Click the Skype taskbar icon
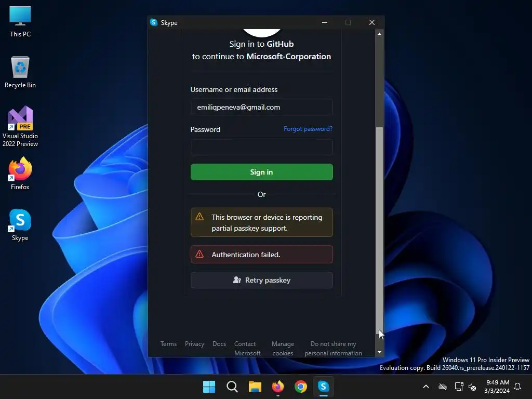532x399 pixels. click(x=323, y=387)
